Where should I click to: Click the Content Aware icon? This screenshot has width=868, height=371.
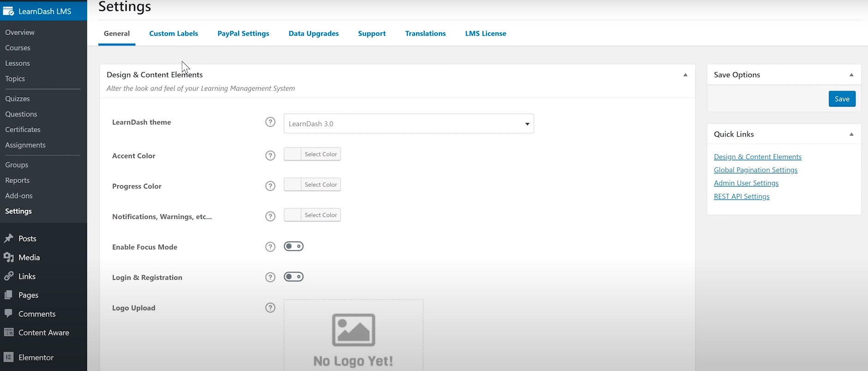coord(9,332)
